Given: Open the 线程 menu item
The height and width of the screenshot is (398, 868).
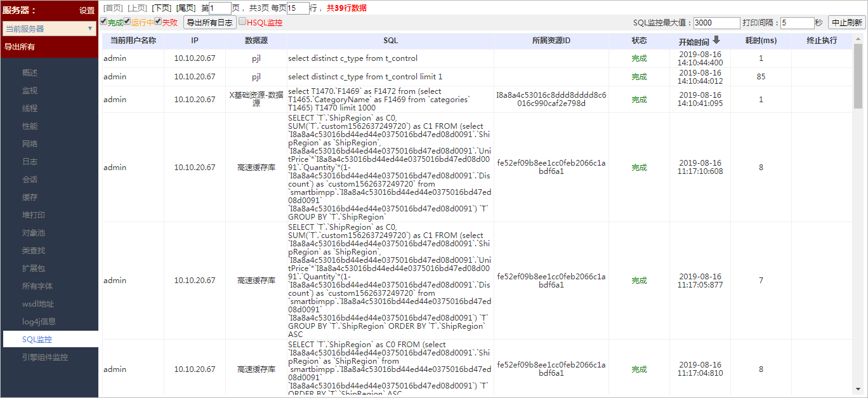Looking at the screenshot, I should pyautogui.click(x=30, y=108).
